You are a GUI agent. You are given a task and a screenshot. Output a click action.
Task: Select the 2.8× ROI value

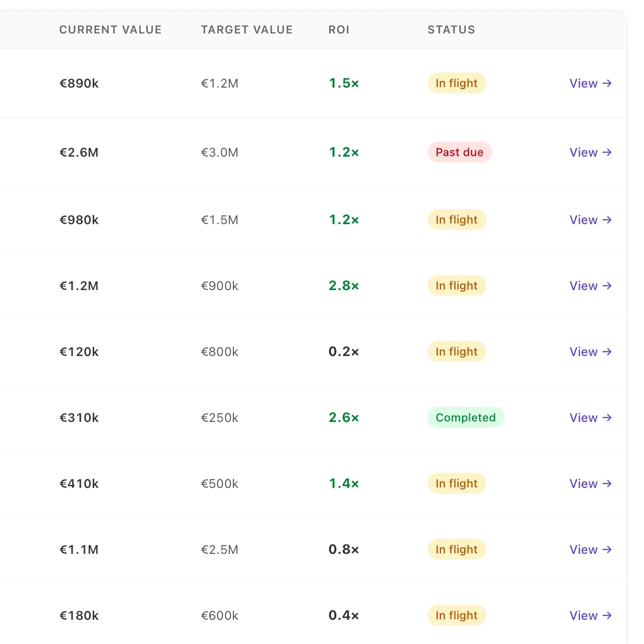pos(344,286)
